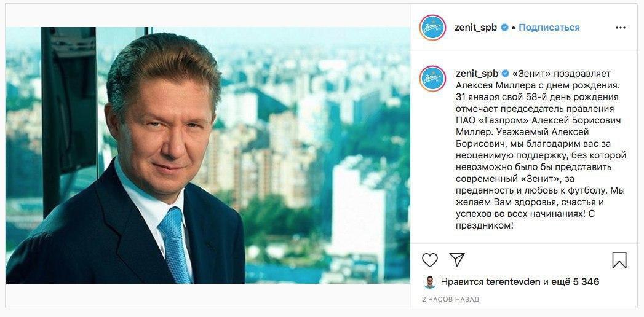Open zenit_spb avatar beside the caption
This screenshot has height=317, width=644.
[432, 78]
